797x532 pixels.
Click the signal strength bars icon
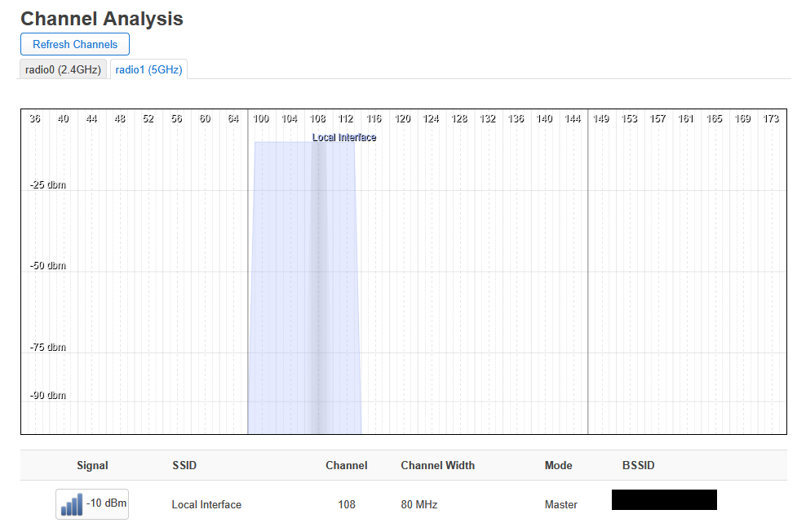point(71,504)
